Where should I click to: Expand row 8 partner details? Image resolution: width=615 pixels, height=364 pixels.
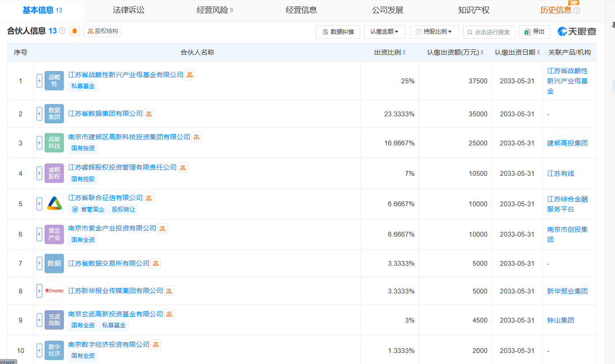[39, 291]
